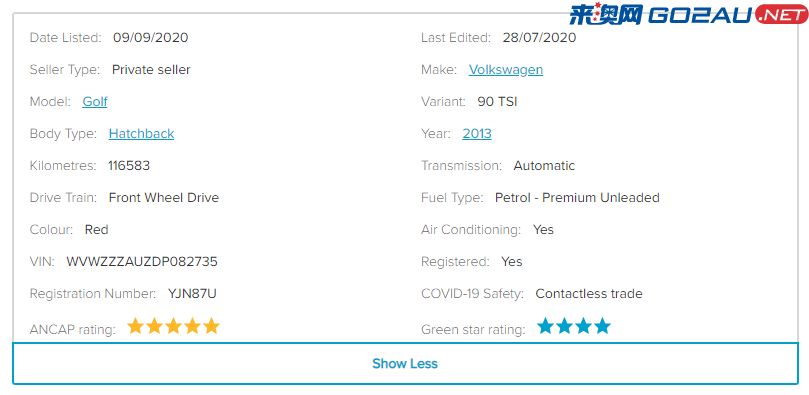Click the 90 TSI variant text
Image resolution: width=809 pixels, height=395 pixels.
[x=497, y=102]
